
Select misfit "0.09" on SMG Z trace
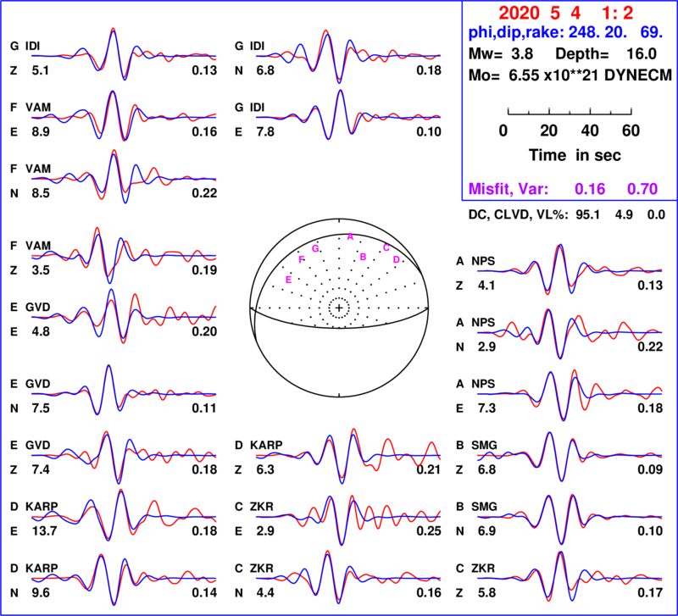coord(650,469)
